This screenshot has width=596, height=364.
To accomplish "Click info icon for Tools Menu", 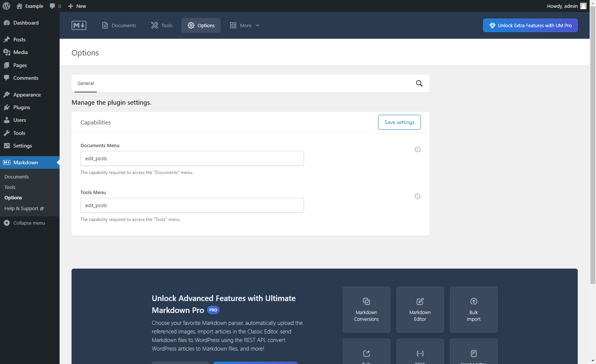I will tap(418, 196).
